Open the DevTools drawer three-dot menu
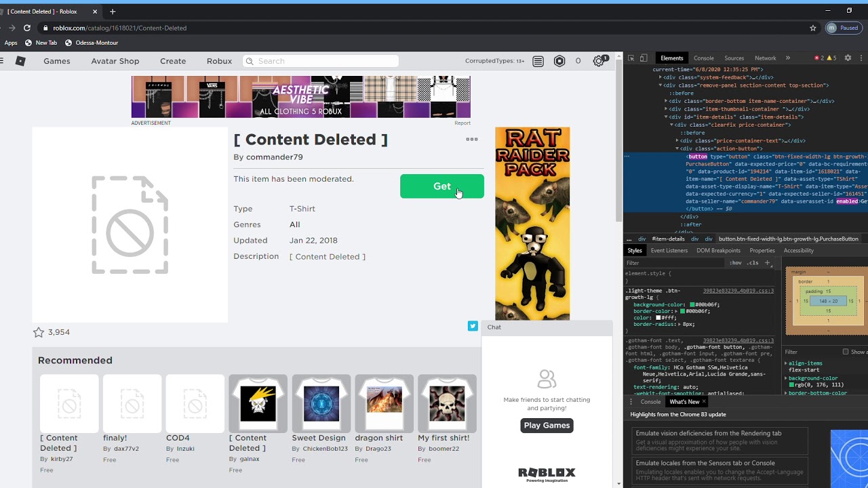868x488 pixels. point(631,402)
